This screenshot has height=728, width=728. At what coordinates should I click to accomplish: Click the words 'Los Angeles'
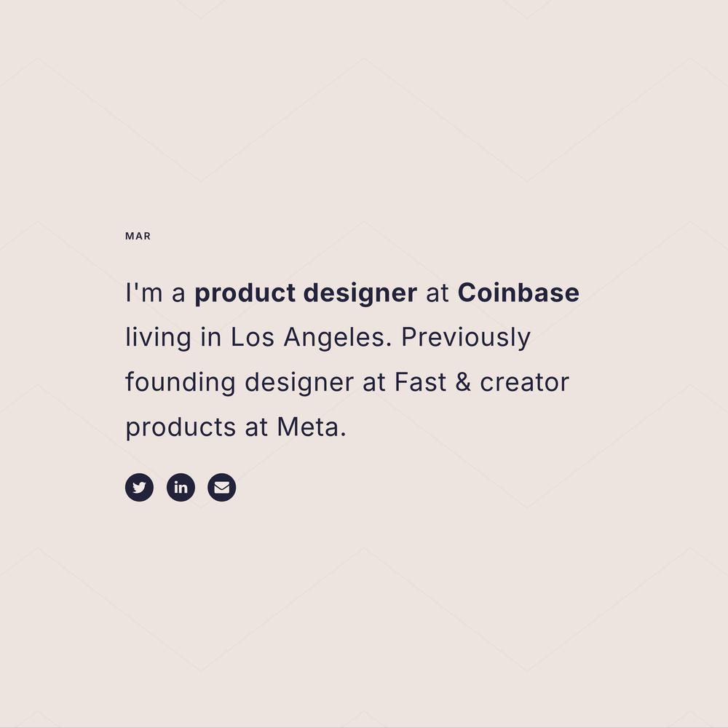click(312, 338)
